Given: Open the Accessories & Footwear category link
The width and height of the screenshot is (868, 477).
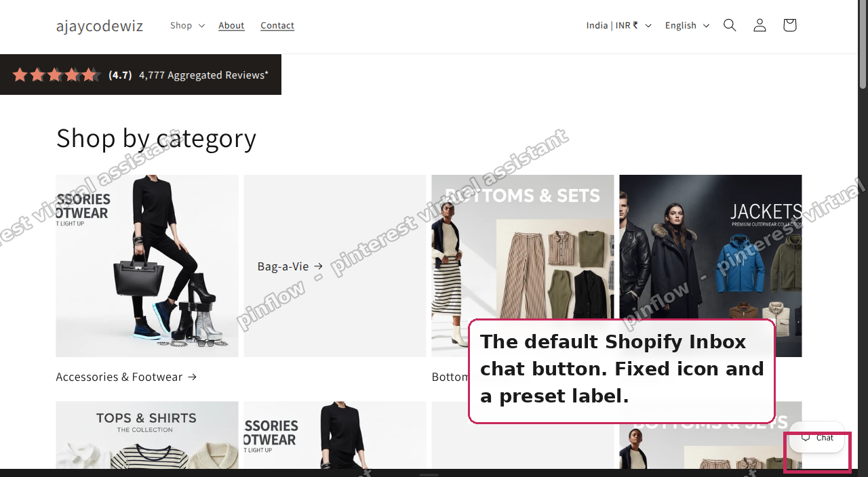Looking at the screenshot, I should 126,377.
